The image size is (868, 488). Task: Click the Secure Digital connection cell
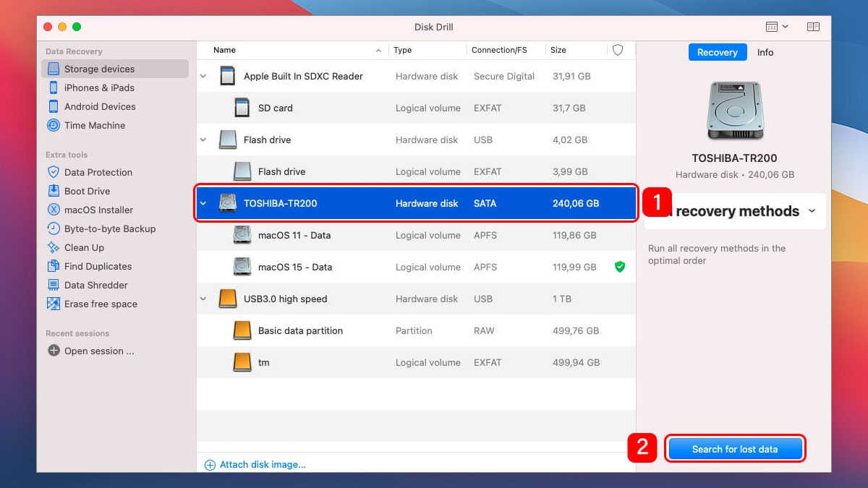point(504,76)
